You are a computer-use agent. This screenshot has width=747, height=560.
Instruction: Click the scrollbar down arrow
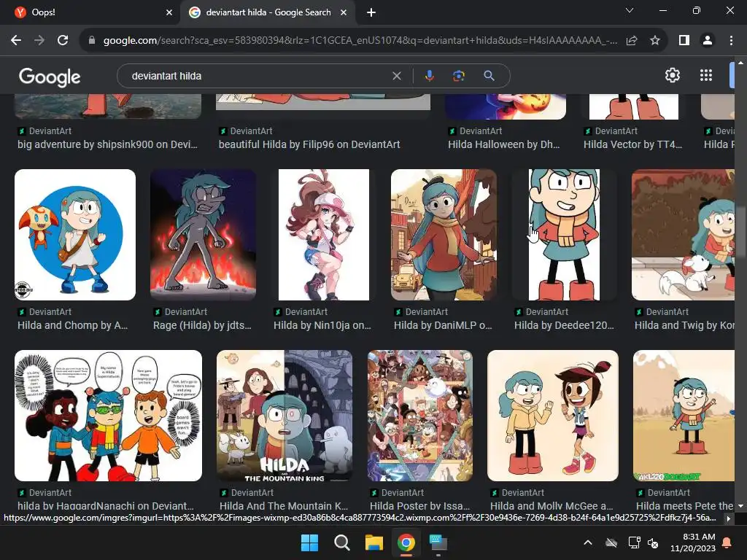740,506
